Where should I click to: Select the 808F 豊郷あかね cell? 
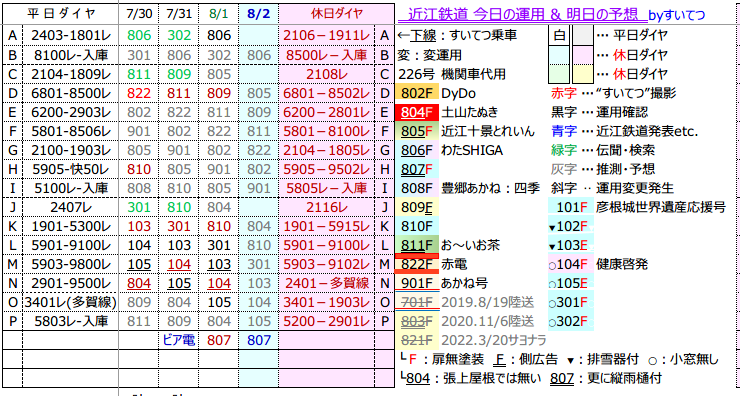coord(417,188)
